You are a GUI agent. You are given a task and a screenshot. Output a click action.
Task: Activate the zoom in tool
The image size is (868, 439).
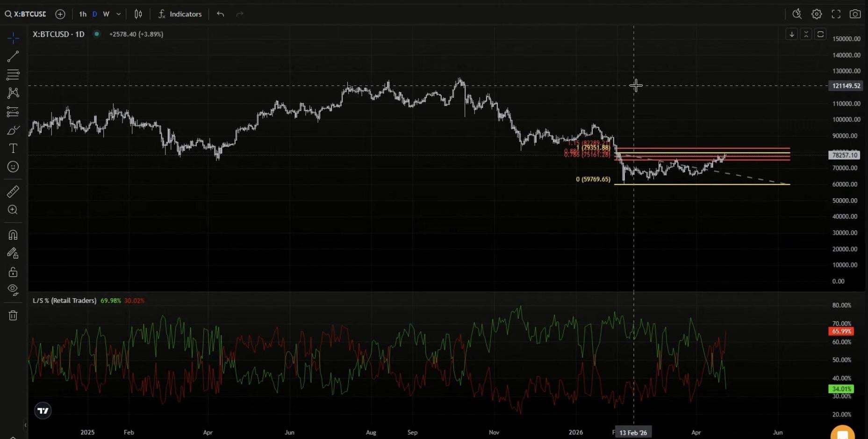[13, 210]
